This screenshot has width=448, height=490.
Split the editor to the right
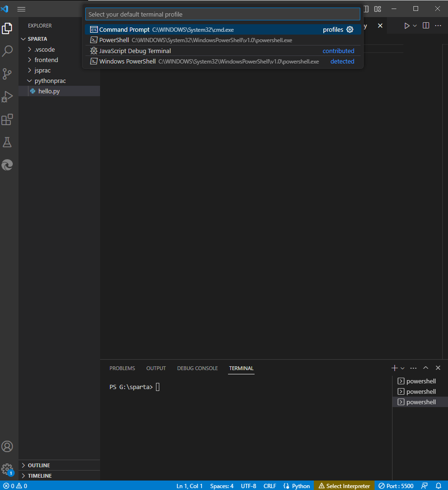pos(426,26)
